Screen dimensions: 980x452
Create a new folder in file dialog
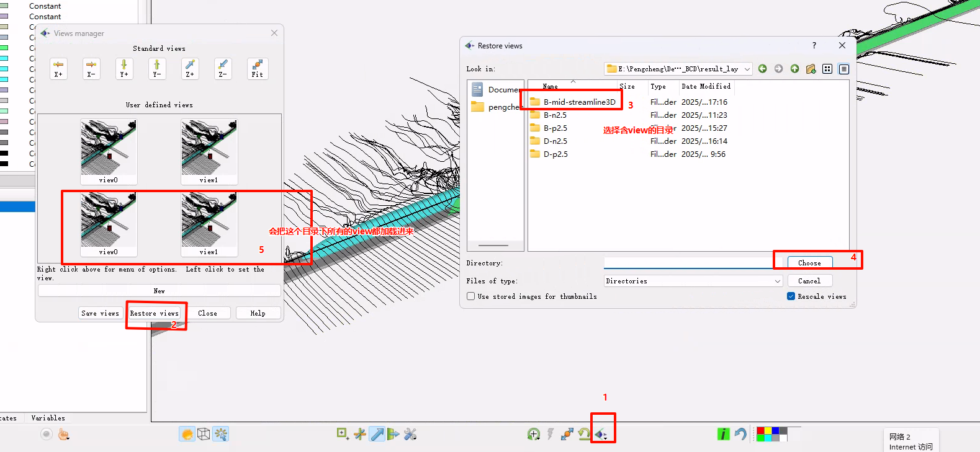pyautogui.click(x=811, y=69)
